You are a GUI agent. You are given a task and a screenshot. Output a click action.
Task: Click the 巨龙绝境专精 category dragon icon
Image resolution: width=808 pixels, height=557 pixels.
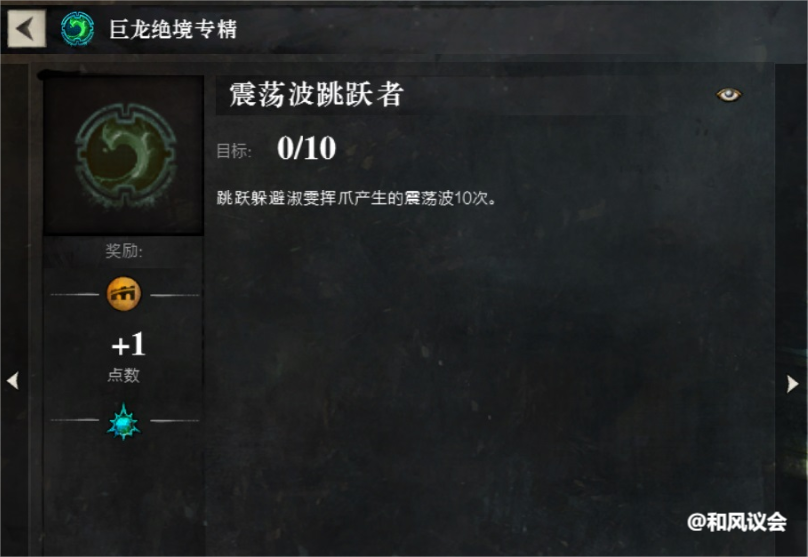[77, 28]
